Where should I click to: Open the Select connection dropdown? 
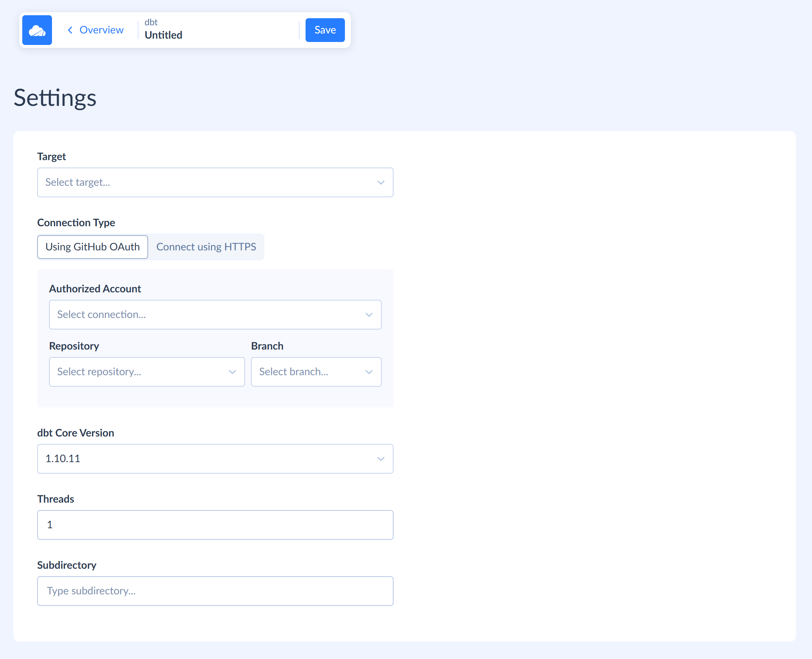click(x=215, y=314)
